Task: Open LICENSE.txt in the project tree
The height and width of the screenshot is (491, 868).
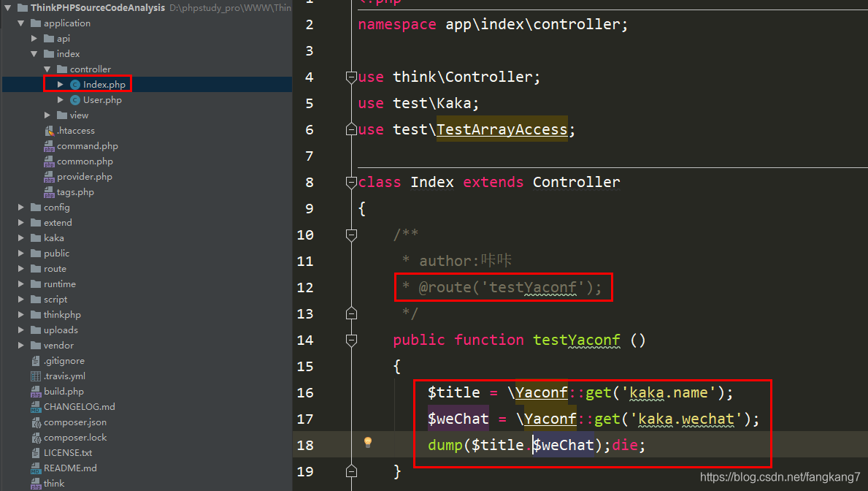Action: pyautogui.click(x=68, y=453)
